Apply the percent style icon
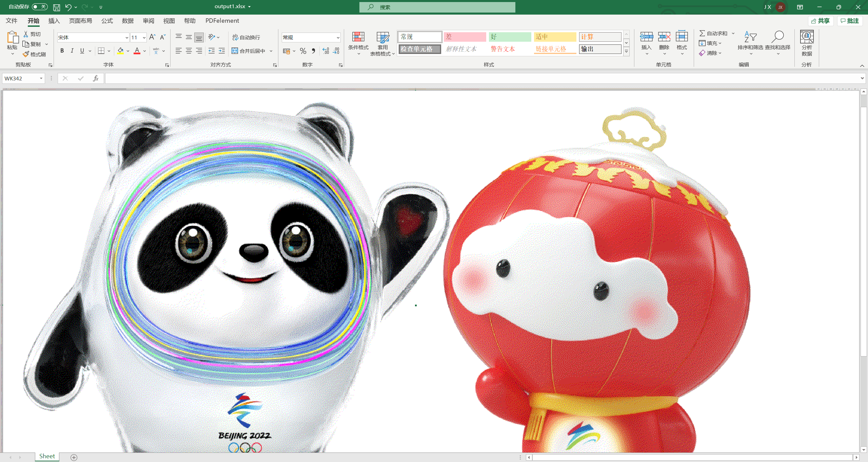The image size is (868, 462). 303,51
